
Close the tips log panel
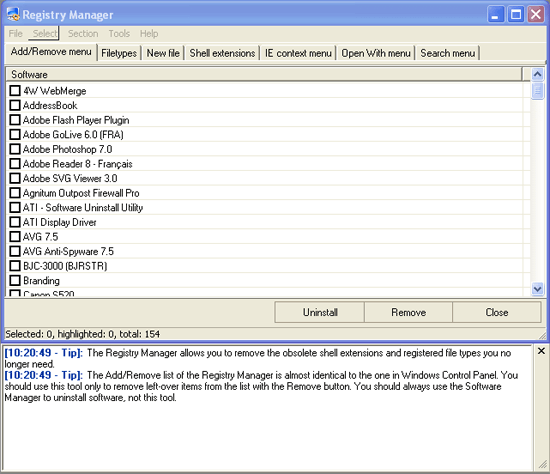[541, 351]
